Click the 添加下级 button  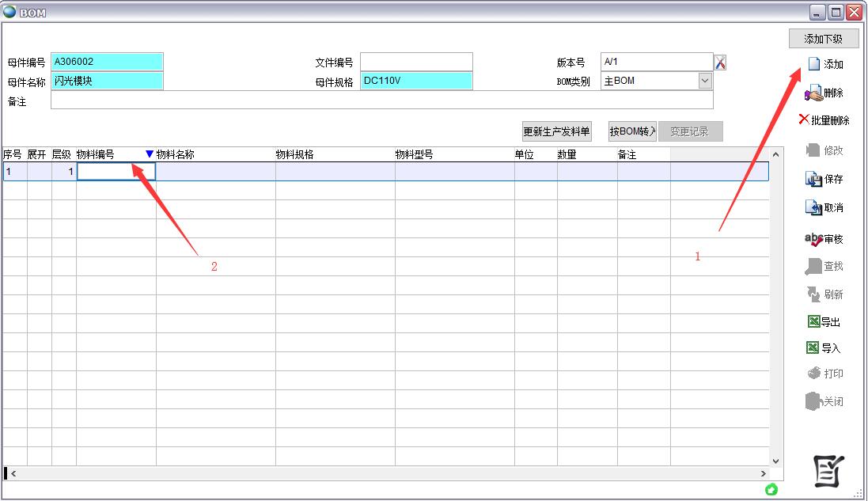[x=823, y=39]
